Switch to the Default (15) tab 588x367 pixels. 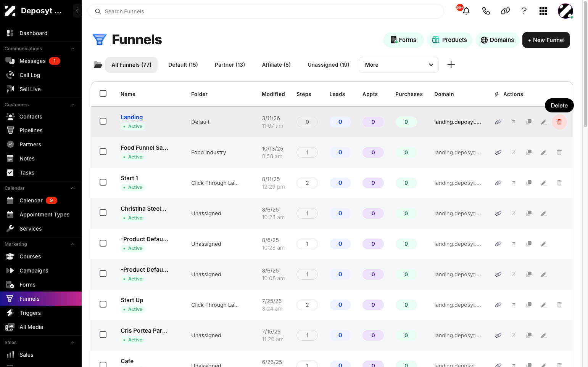tap(183, 65)
